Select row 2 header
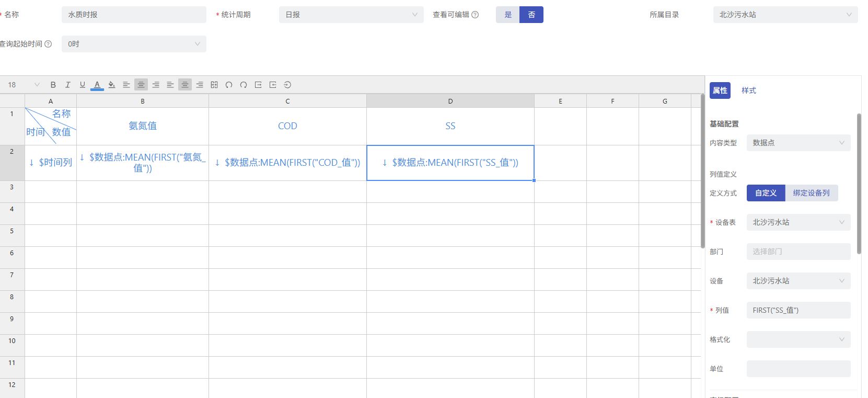 (12, 163)
